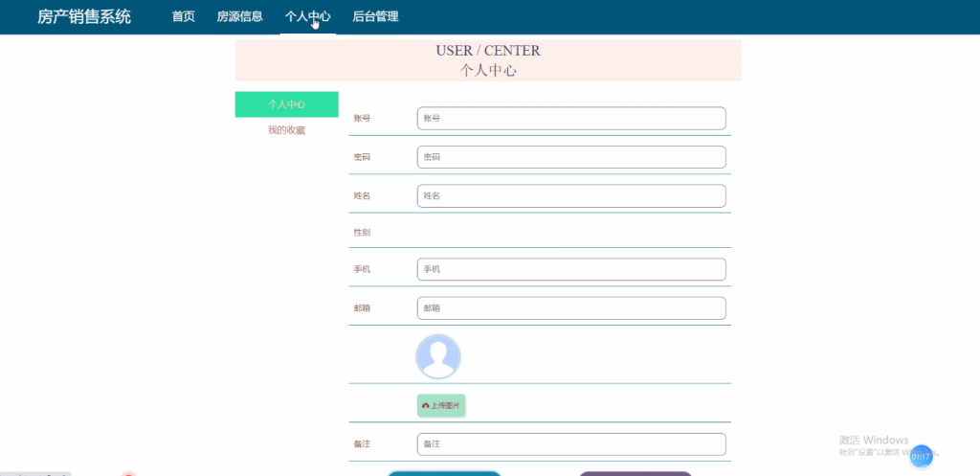This screenshot has width=980, height=476.
Task: Click the USER / CENTER header banner
Action: (488, 60)
